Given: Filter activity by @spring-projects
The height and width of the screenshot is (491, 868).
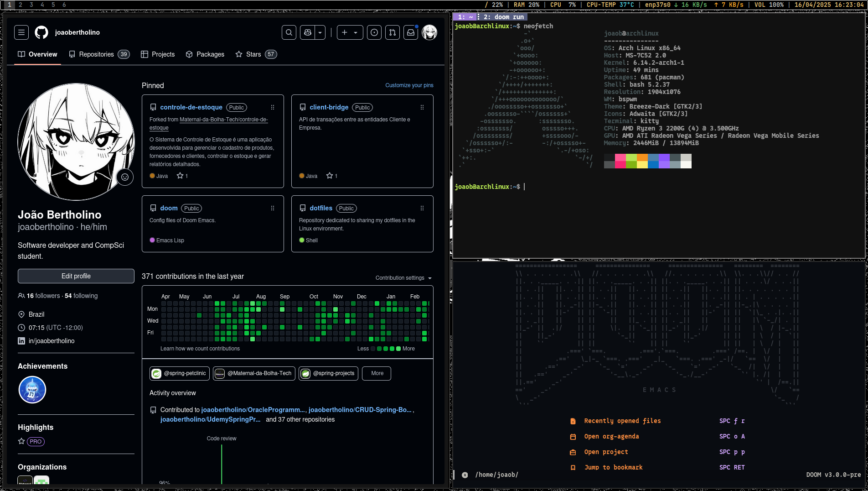Looking at the screenshot, I should (x=328, y=373).
